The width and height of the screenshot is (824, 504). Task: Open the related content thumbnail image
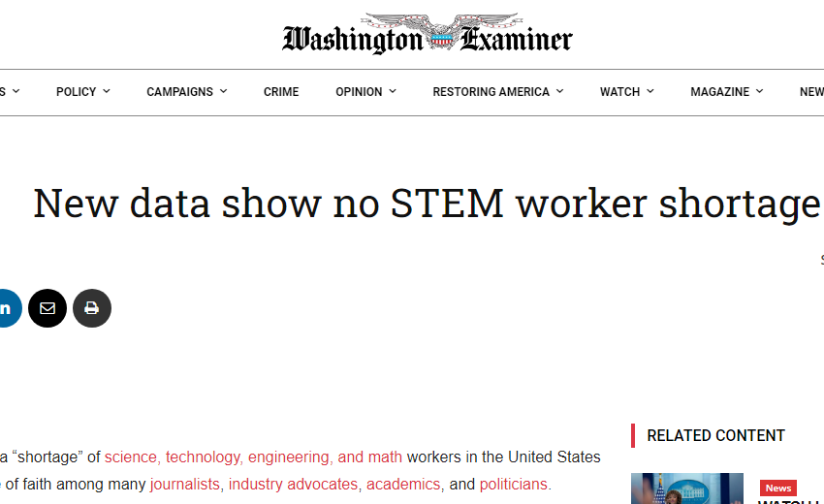(x=686, y=488)
